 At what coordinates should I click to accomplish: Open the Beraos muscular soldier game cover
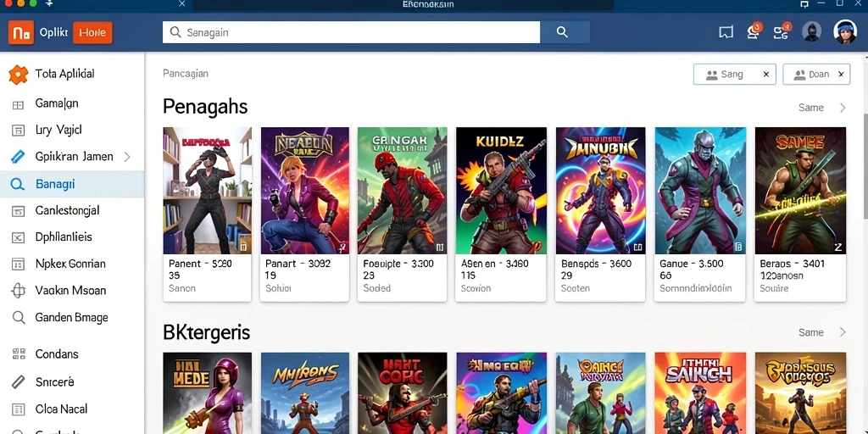[800, 191]
